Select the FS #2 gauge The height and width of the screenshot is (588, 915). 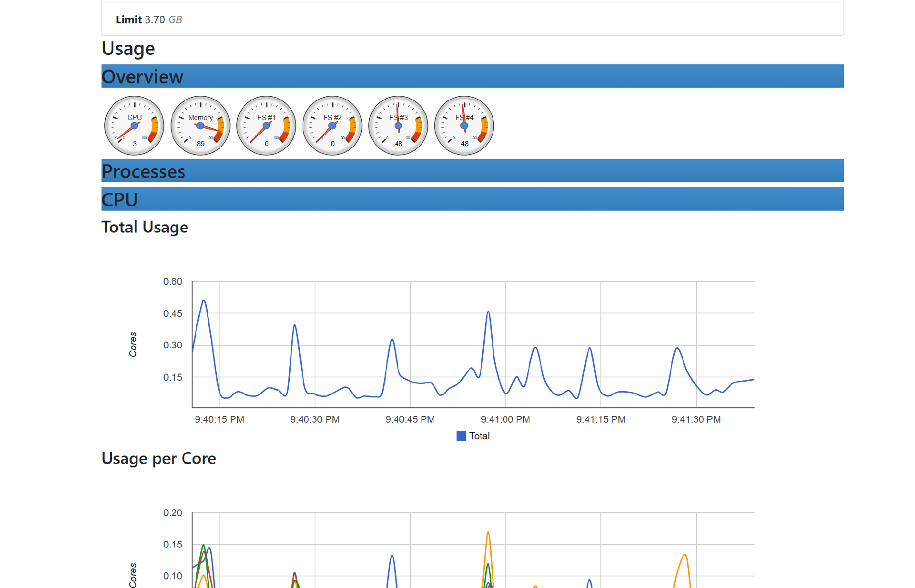(x=333, y=126)
